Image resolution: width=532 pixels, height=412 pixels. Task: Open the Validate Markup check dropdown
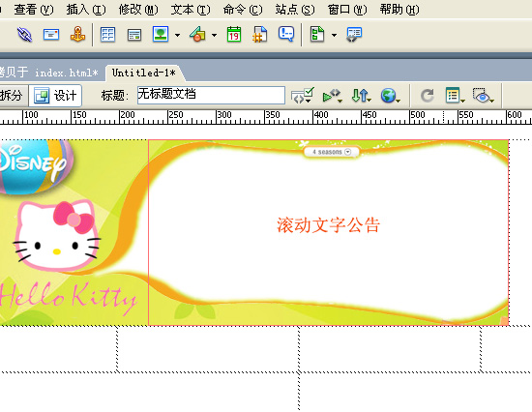pyautogui.click(x=302, y=96)
